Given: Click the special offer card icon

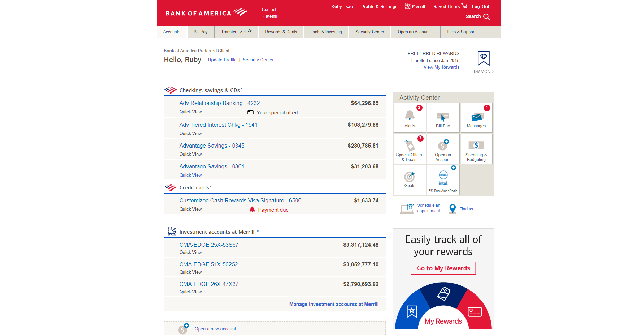Looking at the screenshot, I should pyautogui.click(x=251, y=112).
